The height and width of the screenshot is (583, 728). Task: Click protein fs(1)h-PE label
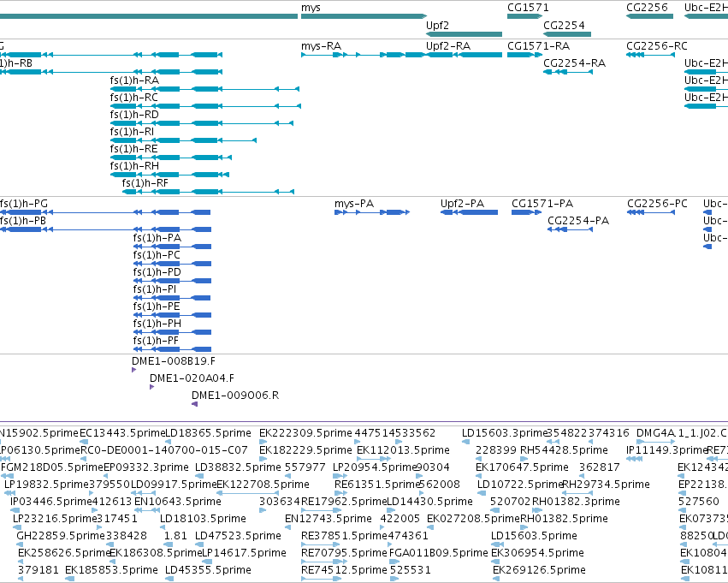pos(157,307)
